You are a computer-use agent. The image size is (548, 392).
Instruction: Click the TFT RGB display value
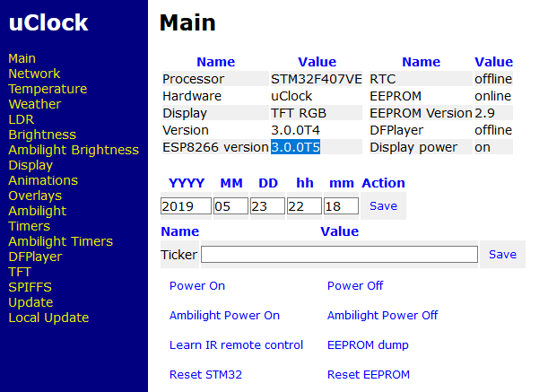(x=299, y=113)
